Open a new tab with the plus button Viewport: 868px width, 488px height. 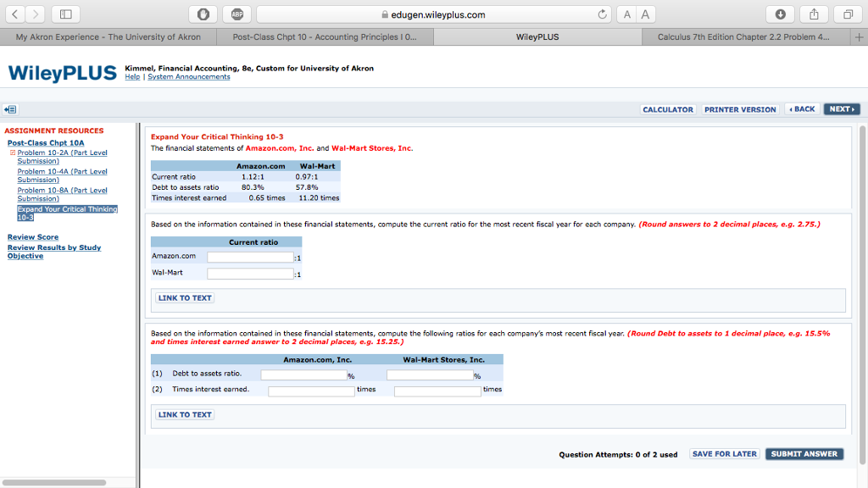coord(858,37)
